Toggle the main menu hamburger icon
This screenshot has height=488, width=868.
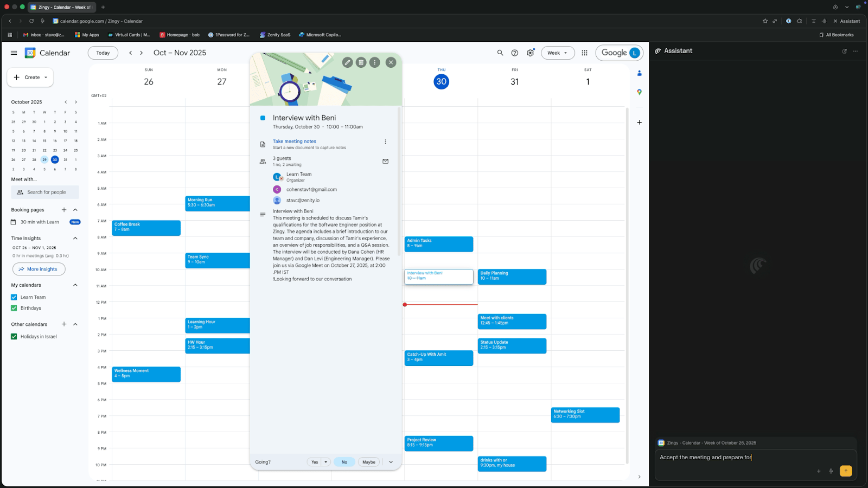click(14, 53)
